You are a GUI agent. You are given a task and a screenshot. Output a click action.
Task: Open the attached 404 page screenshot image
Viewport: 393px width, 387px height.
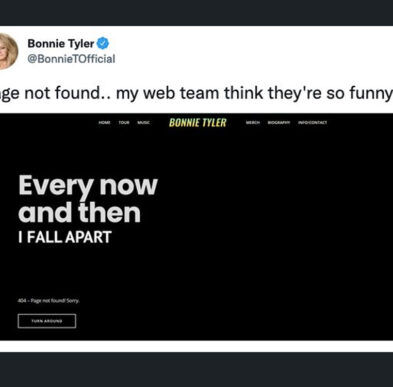pos(196,227)
